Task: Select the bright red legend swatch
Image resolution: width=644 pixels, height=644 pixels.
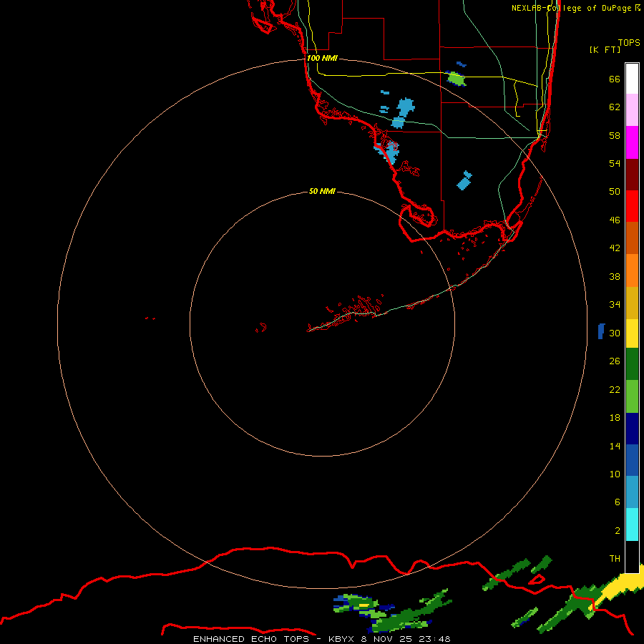Action: (x=632, y=206)
